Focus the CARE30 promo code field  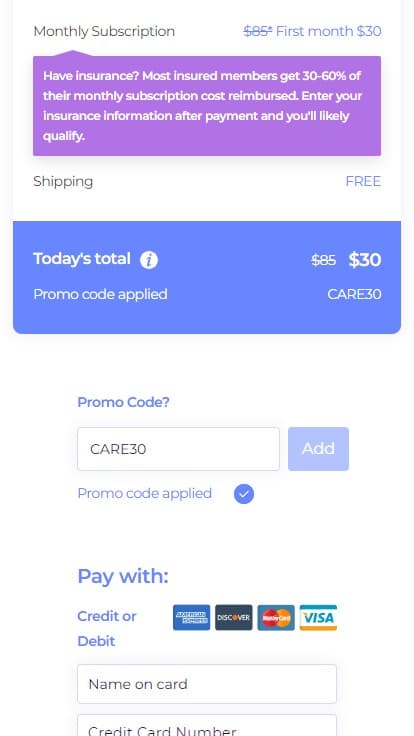[178, 449]
